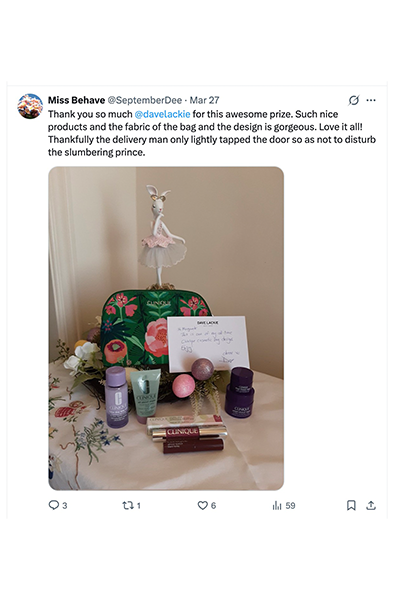Open the Miss Behave display name
This screenshot has width=400, height=600.
click(76, 100)
